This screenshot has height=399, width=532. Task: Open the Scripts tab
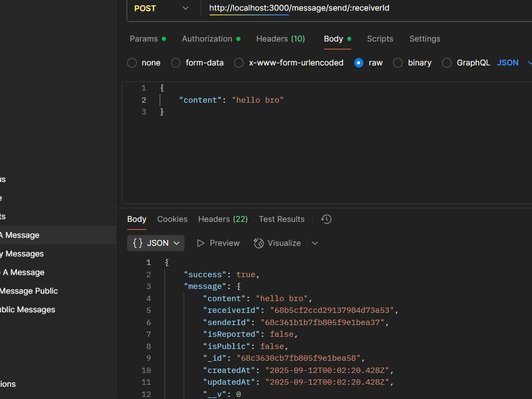[380, 39]
